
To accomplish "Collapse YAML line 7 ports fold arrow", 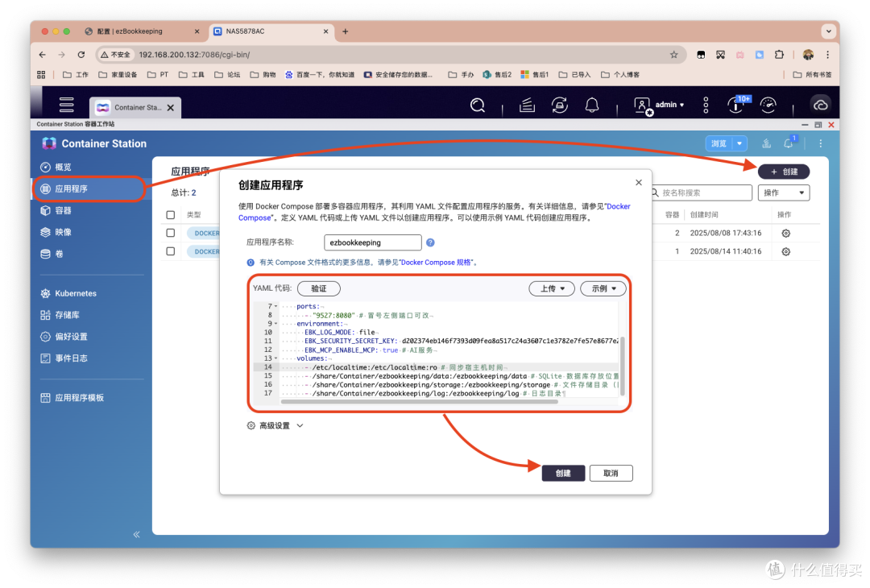I will click(x=275, y=306).
